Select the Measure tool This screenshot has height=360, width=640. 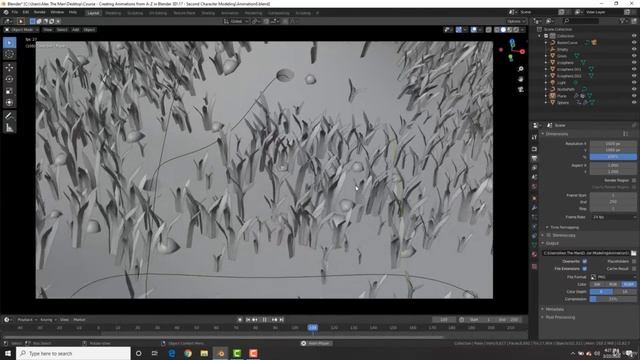(x=9, y=128)
